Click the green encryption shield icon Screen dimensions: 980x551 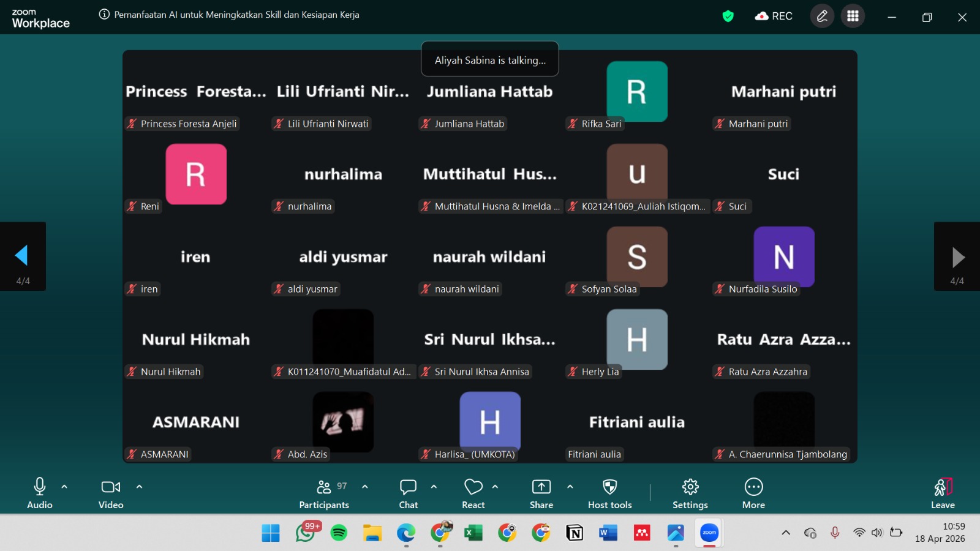[x=728, y=17]
